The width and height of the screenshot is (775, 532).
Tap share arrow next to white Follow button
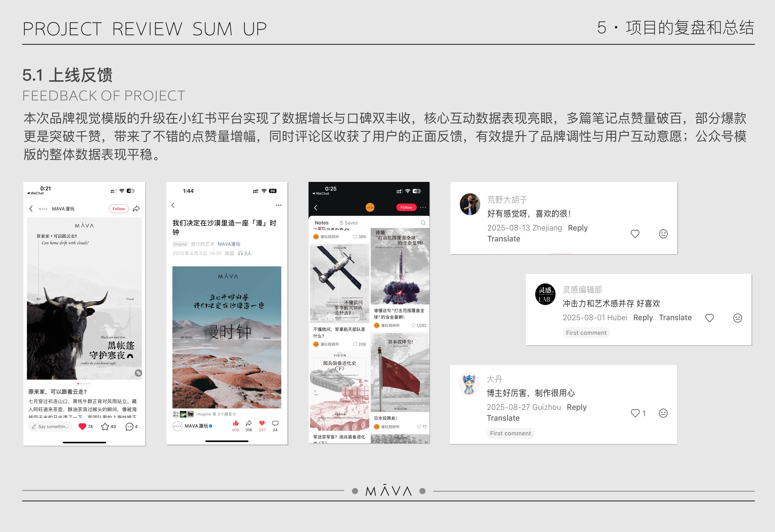(x=136, y=209)
